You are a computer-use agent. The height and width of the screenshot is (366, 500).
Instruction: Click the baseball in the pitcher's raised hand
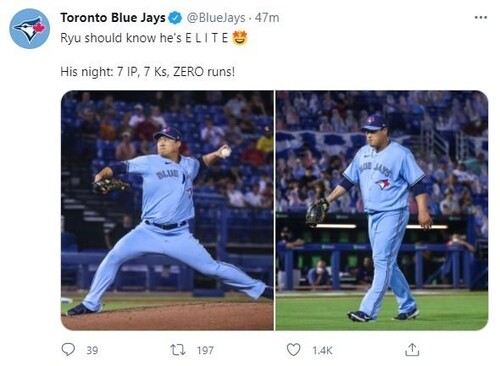pyautogui.click(x=226, y=152)
